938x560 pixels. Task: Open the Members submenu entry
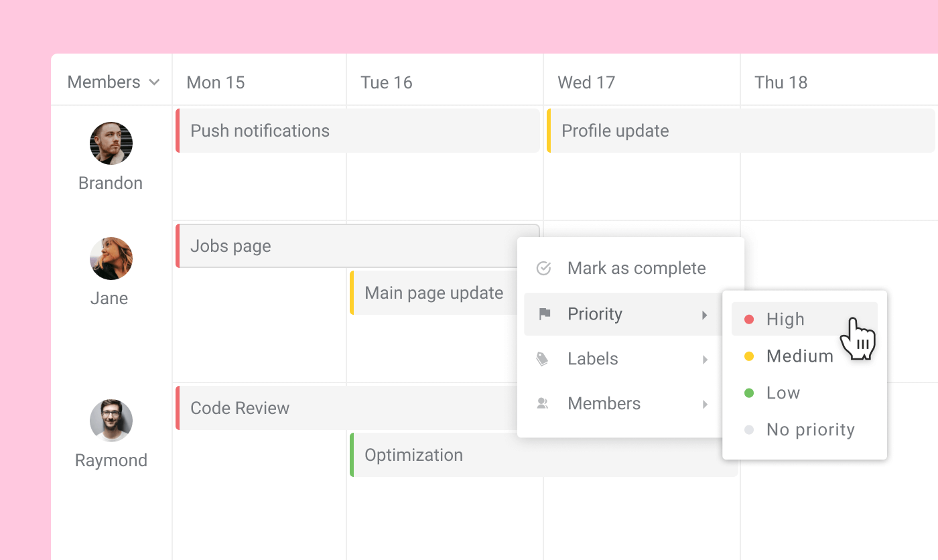coord(604,403)
